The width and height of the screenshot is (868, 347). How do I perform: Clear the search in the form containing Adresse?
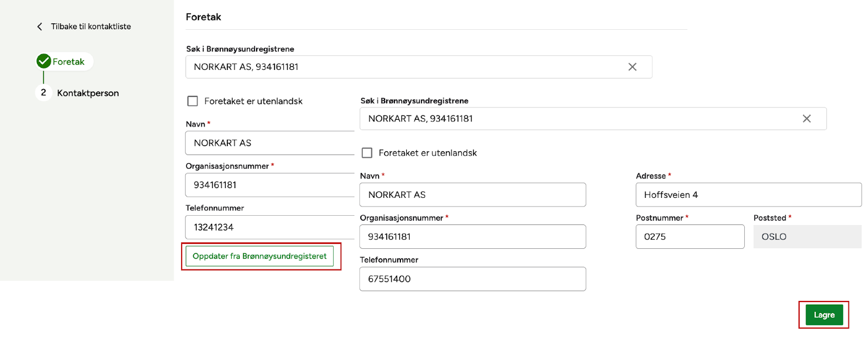pyautogui.click(x=806, y=119)
